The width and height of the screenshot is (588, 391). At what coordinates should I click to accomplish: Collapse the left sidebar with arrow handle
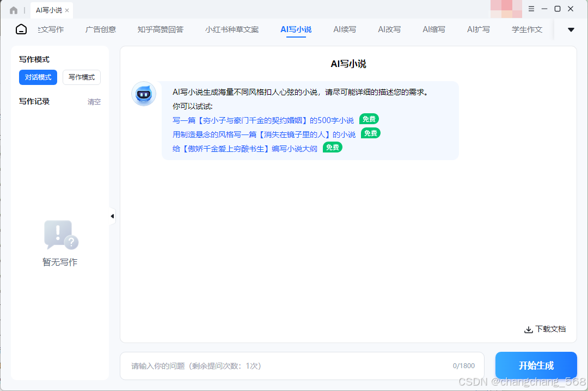click(112, 216)
